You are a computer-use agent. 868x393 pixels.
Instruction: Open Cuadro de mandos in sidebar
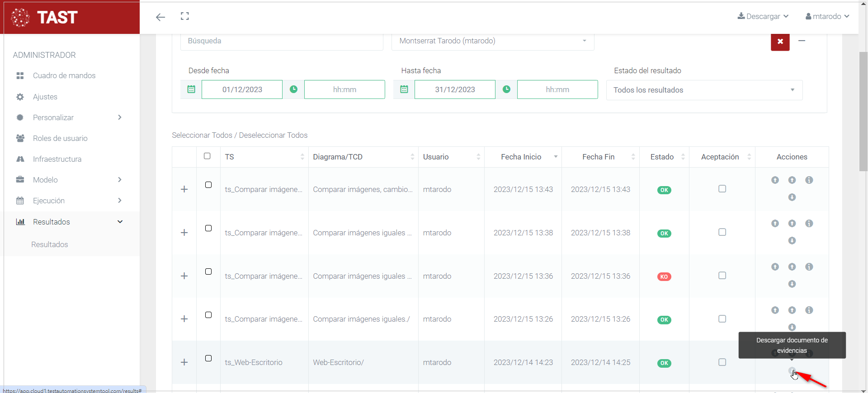pos(64,75)
